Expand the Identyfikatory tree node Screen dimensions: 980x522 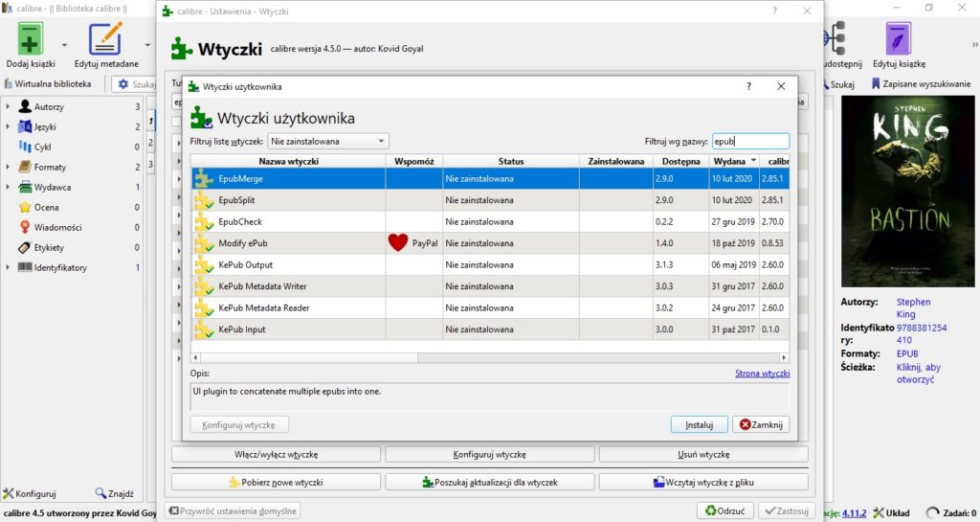[x=8, y=267]
